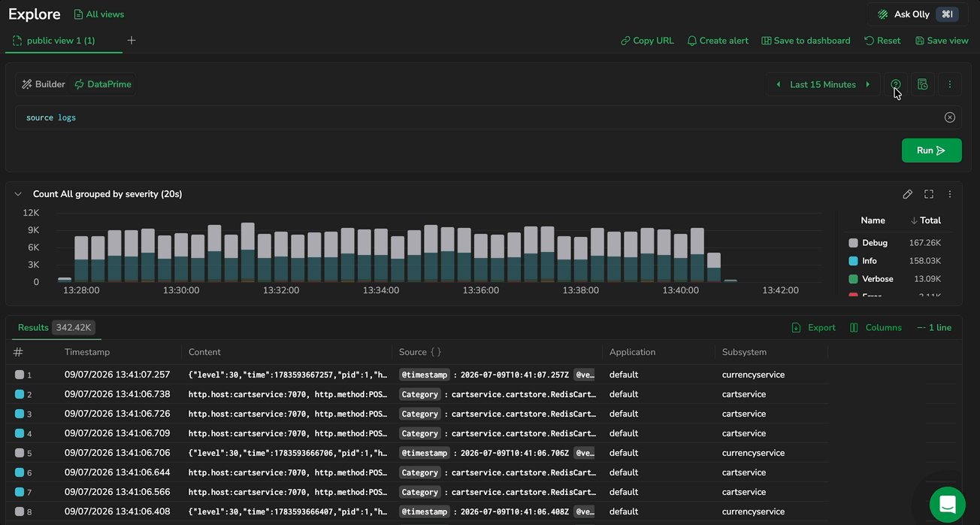Image resolution: width=980 pixels, height=525 pixels.
Task: Open query bar more options menu
Action: (950, 84)
